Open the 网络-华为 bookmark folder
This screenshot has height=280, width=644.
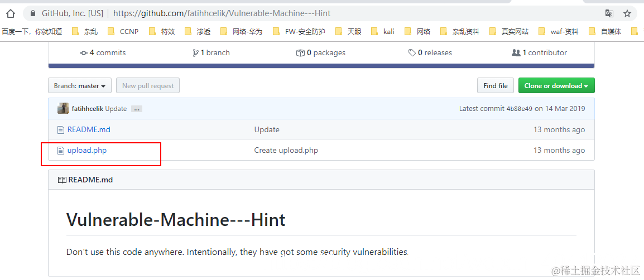(242, 32)
